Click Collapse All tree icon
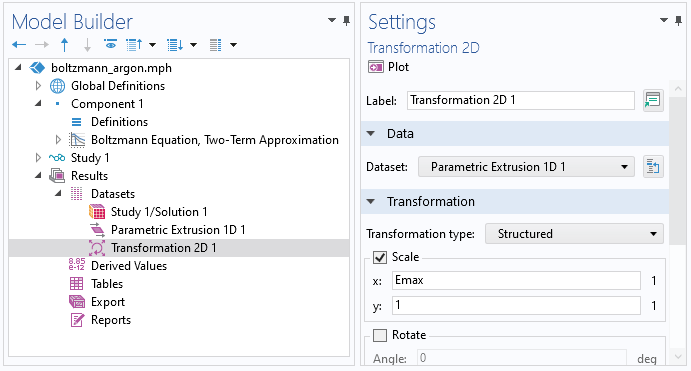Image resolution: width=691 pixels, height=371 pixels. coord(134,45)
